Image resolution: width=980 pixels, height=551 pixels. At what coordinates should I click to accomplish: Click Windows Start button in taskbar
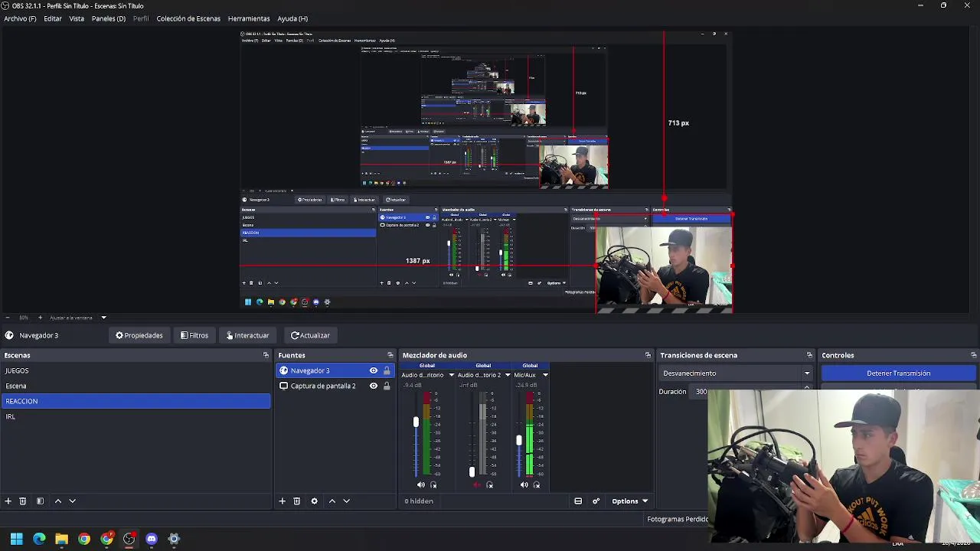(16, 539)
